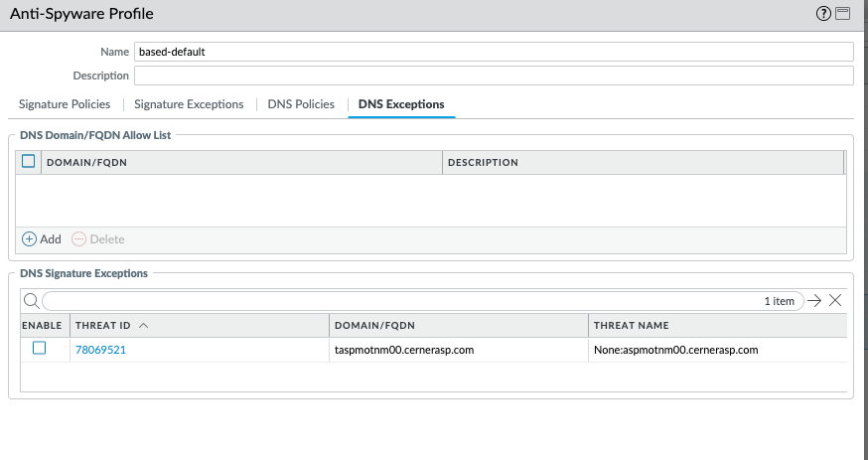Open the help icon in the title bar
The width and height of the screenshot is (868, 460).
pos(822,14)
